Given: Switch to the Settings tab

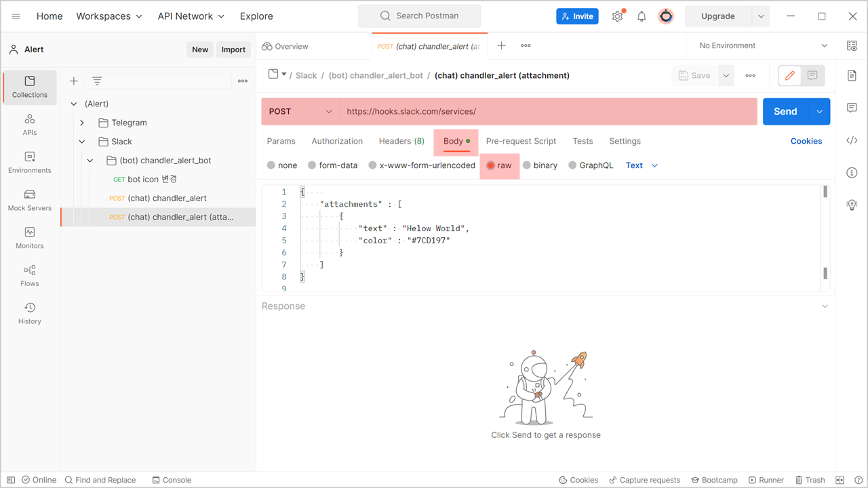Looking at the screenshot, I should 625,141.
